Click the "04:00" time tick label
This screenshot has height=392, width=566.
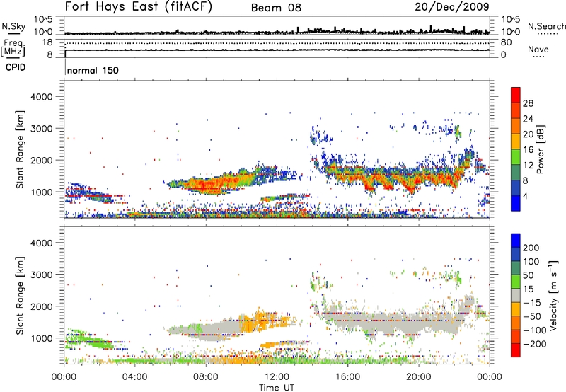click(134, 377)
